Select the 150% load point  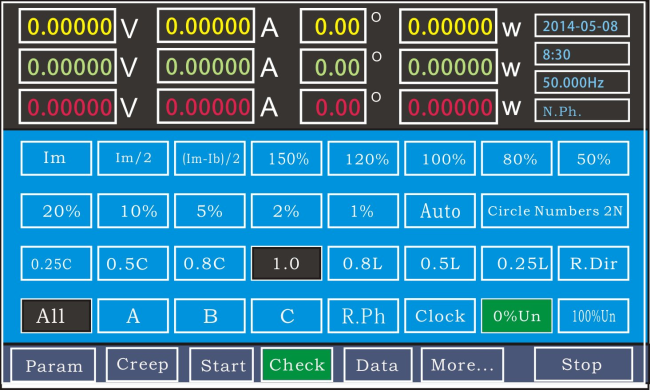click(x=286, y=158)
